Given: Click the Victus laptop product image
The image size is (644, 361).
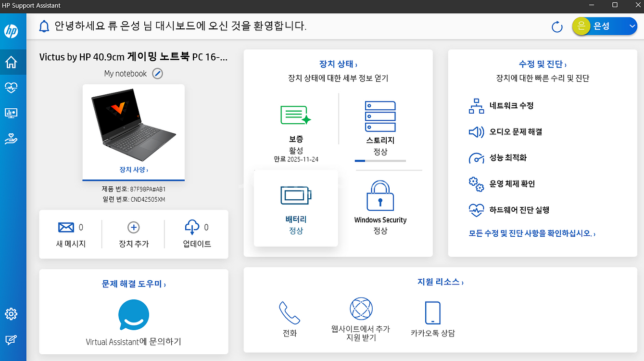Looking at the screenshot, I should [x=134, y=124].
